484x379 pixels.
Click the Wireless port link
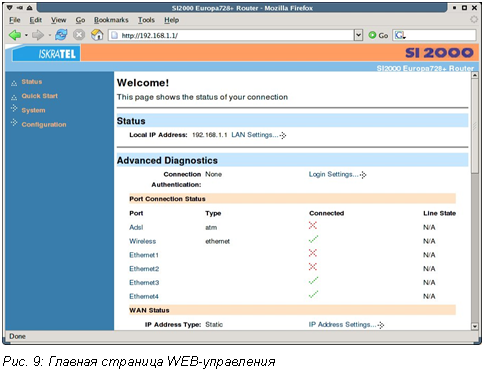click(x=143, y=241)
